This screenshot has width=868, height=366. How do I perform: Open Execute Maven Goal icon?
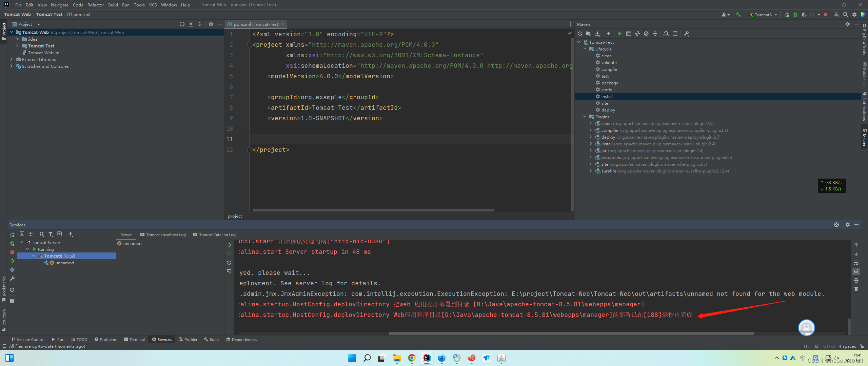pos(629,34)
